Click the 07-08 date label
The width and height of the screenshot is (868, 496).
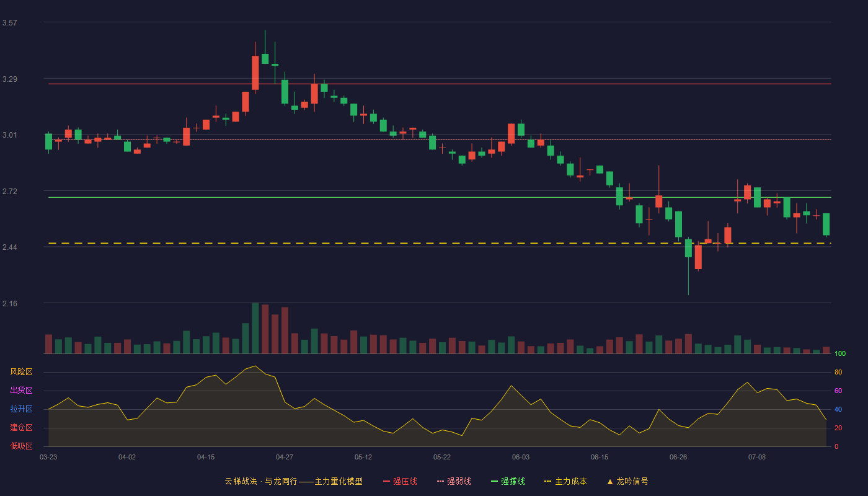pos(757,457)
